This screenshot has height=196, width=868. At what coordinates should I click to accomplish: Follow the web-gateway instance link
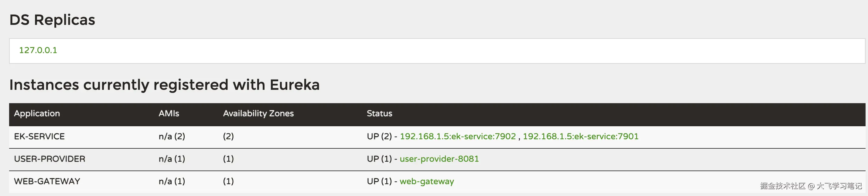(427, 181)
